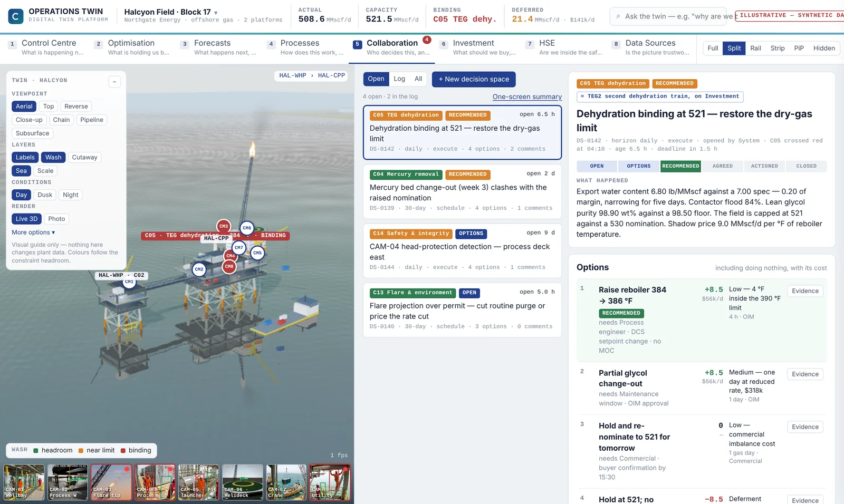Screen dimensions: 844x504
Task: Open CAM-06 Helideck camera thumbnail
Action: [243, 482]
